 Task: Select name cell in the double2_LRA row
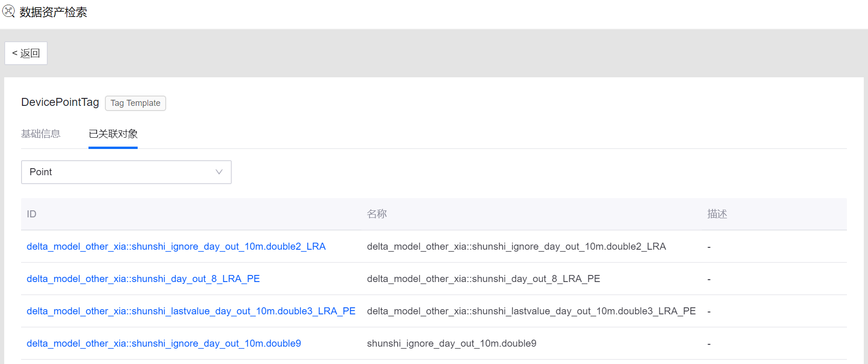tap(516, 246)
